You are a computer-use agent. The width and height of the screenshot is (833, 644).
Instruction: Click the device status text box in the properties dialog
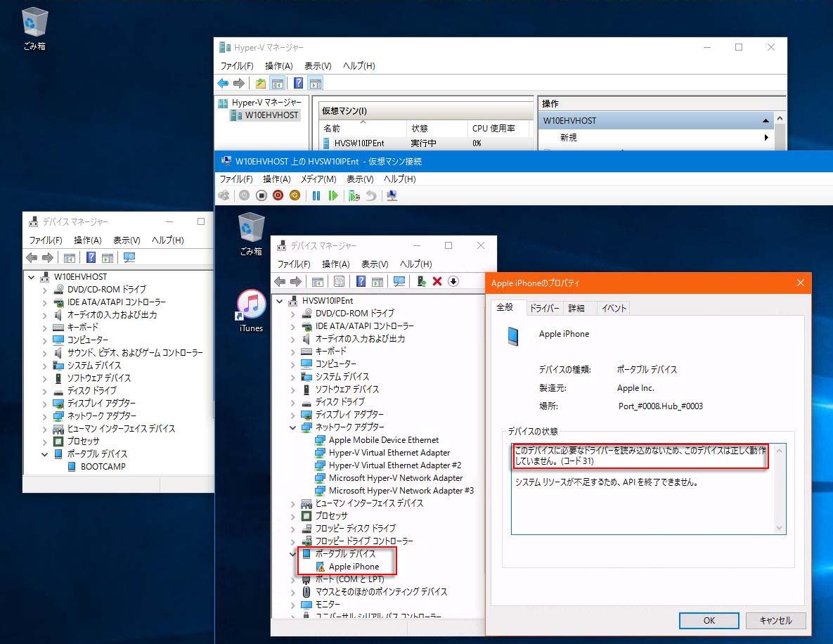coord(648,489)
